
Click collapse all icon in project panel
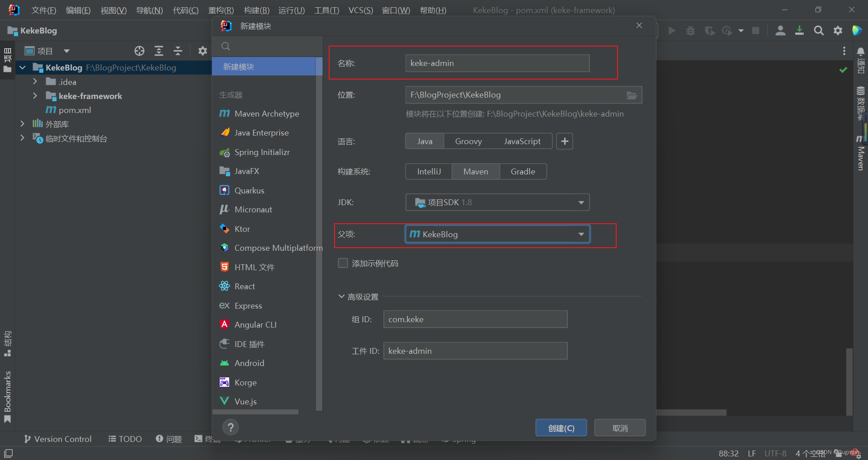[178, 51]
